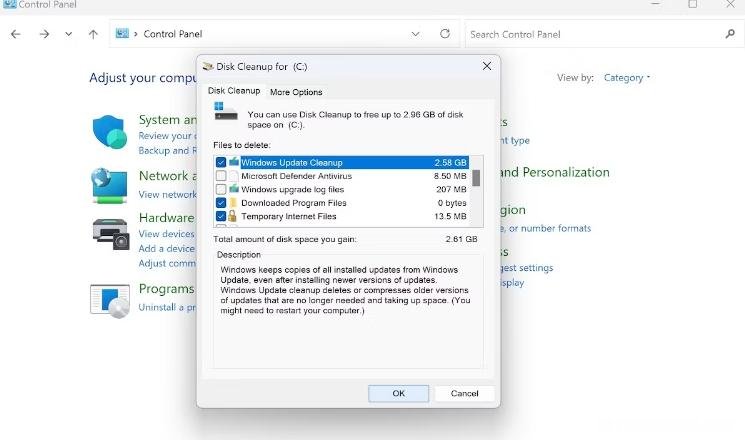This screenshot has height=440, width=745.
Task: Go back using the back arrow
Action: 16,34
